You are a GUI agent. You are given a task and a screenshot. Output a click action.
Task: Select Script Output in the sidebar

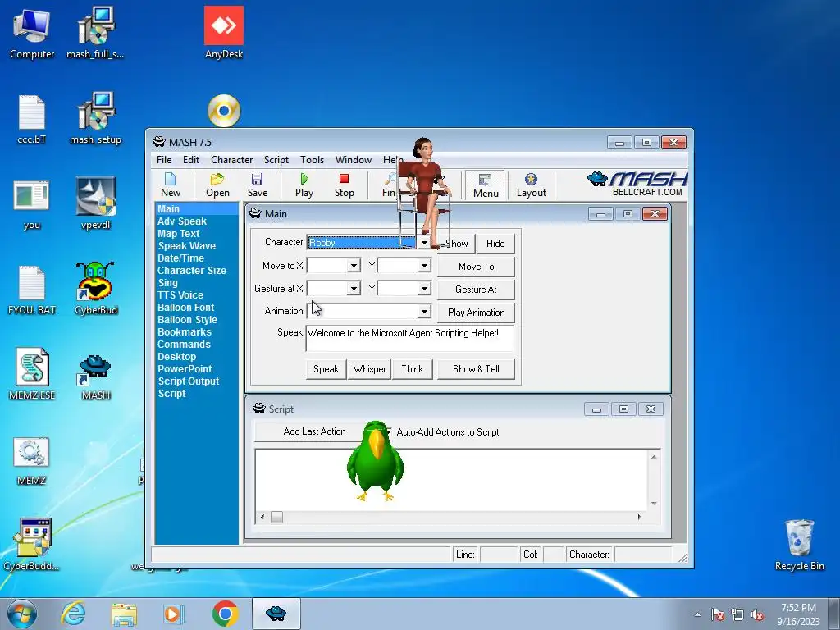pyautogui.click(x=188, y=381)
